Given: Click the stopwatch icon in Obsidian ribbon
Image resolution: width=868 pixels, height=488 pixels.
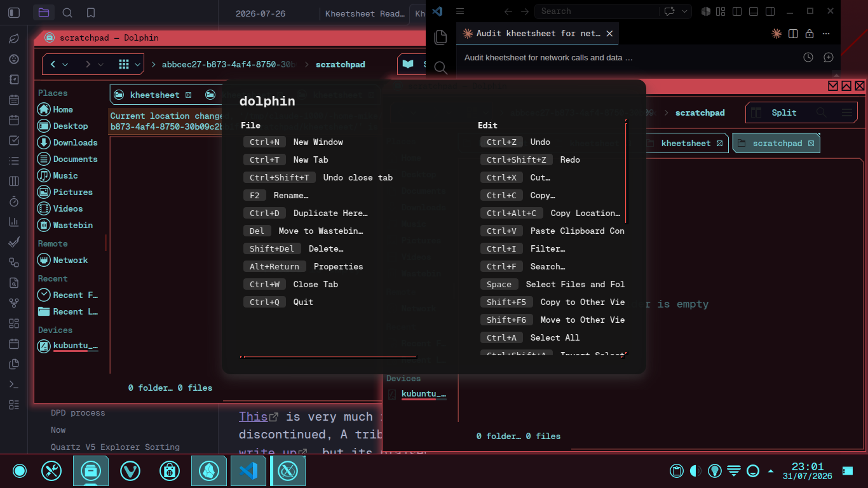Looking at the screenshot, I should (14, 201).
